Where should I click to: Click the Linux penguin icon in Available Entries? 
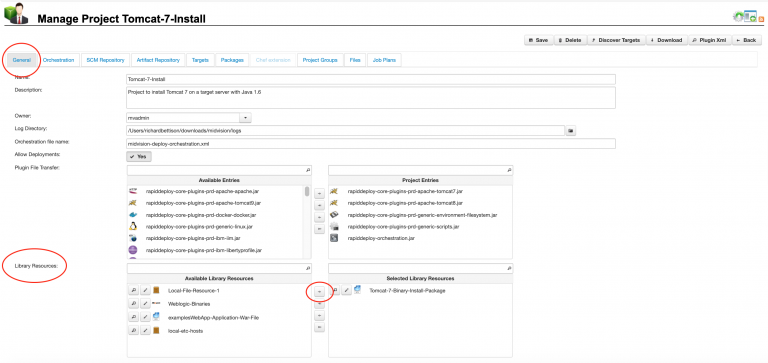(x=133, y=226)
